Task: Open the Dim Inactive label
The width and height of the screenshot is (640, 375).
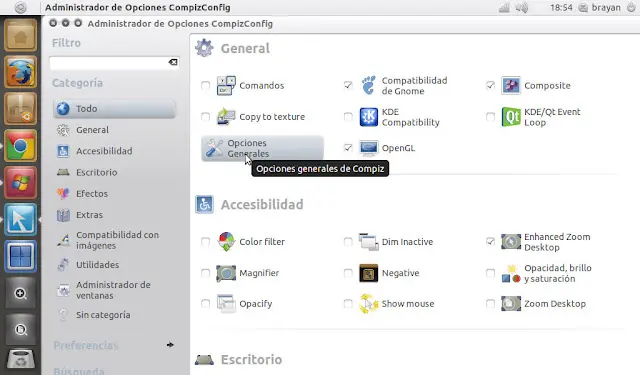Action: (x=407, y=242)
